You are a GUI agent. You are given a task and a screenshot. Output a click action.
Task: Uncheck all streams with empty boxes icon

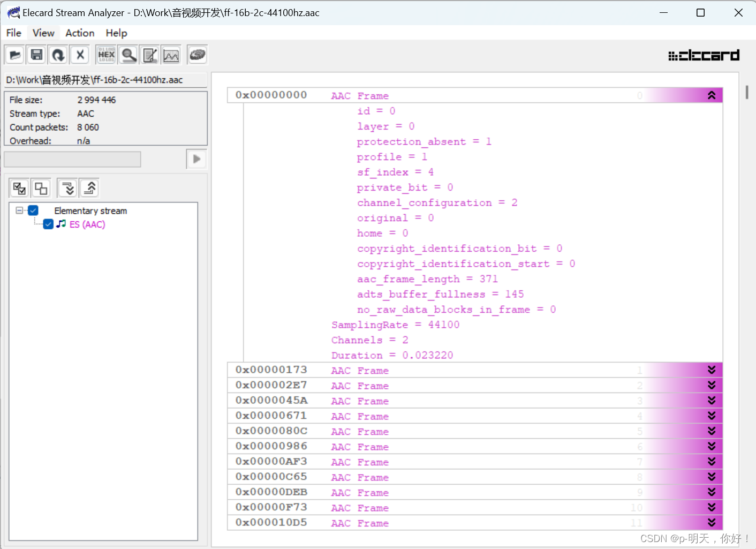pyautogui.click(x=41, y=188)
